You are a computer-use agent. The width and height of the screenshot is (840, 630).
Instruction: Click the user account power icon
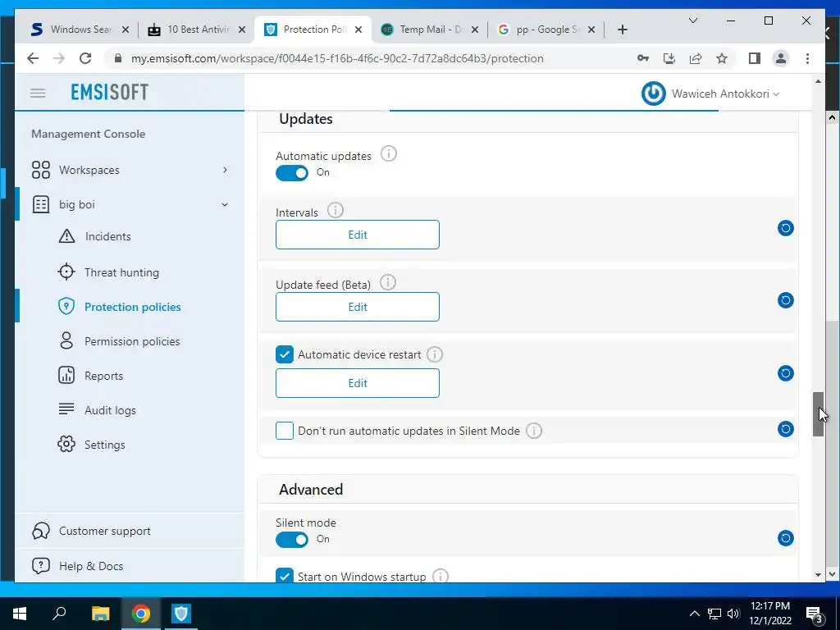[x=654, y=94]
